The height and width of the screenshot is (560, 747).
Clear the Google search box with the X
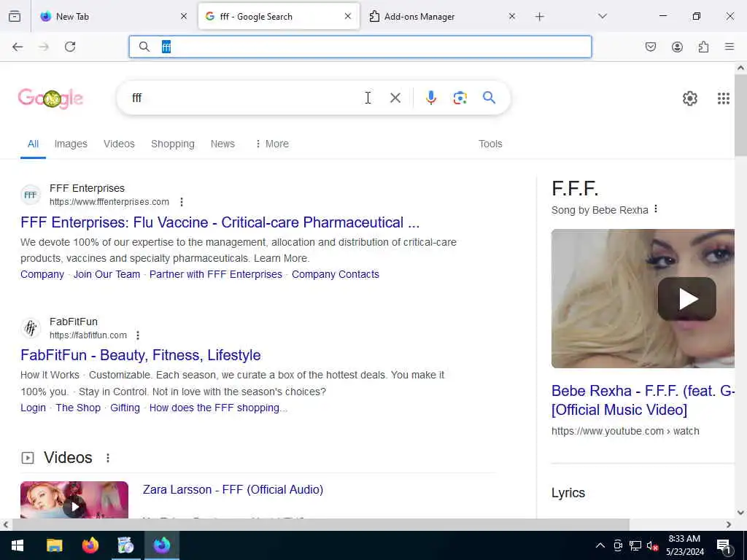click(395, 98)
